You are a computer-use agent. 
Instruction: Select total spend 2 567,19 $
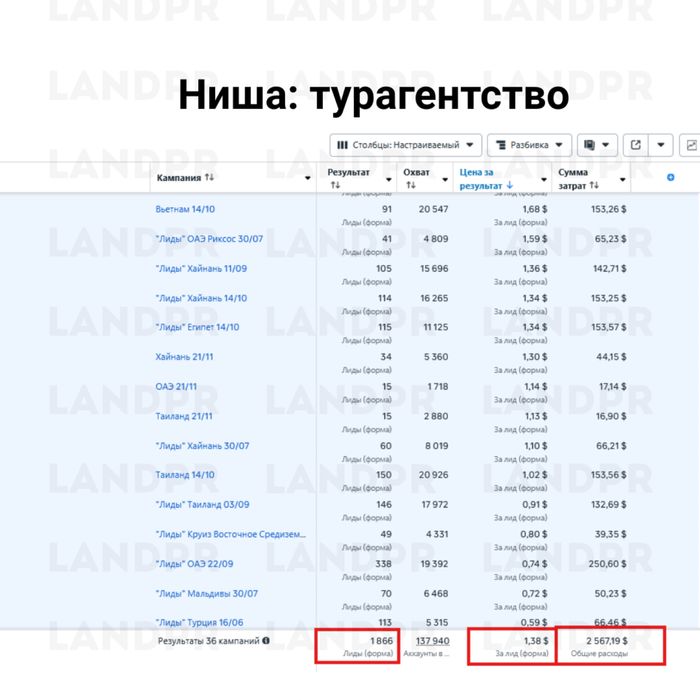(607, 641)
